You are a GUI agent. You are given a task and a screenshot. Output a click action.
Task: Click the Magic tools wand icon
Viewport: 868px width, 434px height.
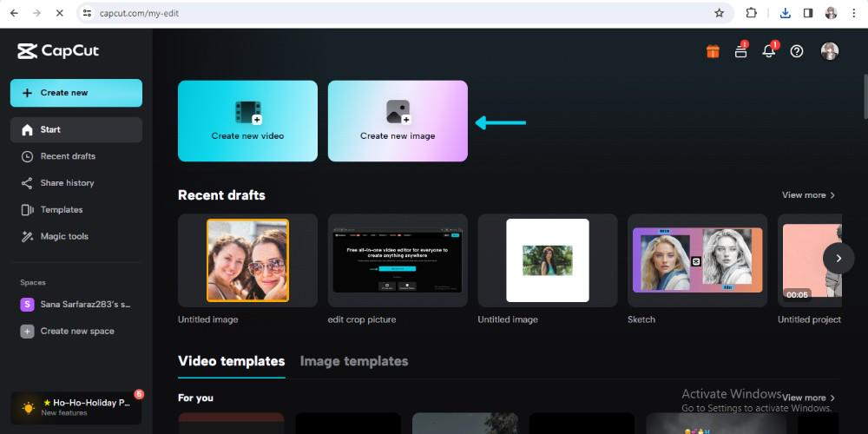click(27, 236)
